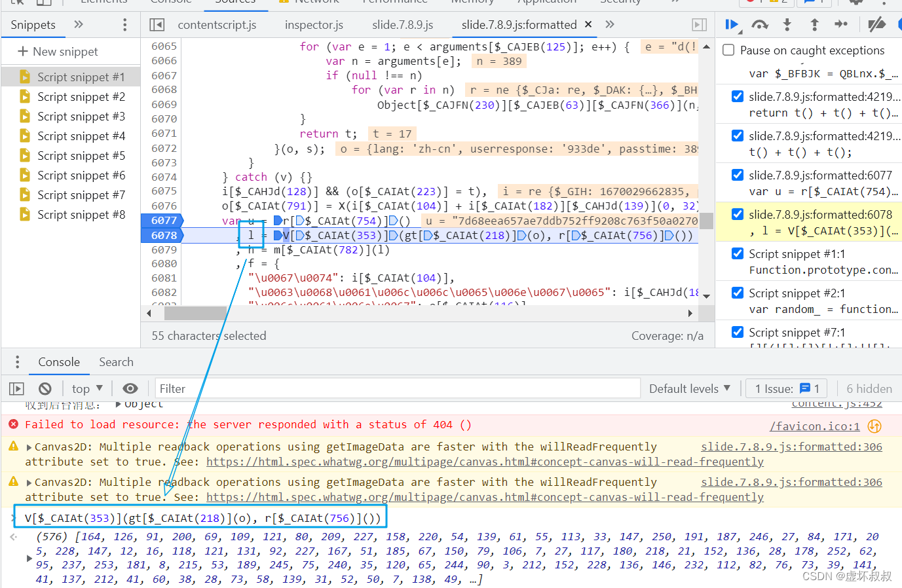Click the line 6078 breakpoint gutter marker
The height and width of the screenshot is (588, 902).
pyautogui.click(x=163, y=235)
